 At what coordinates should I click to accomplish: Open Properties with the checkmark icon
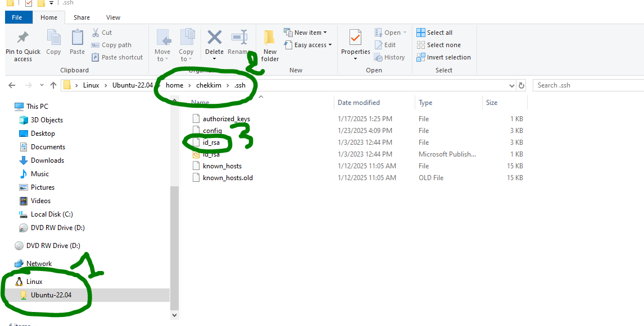[355, 38]
